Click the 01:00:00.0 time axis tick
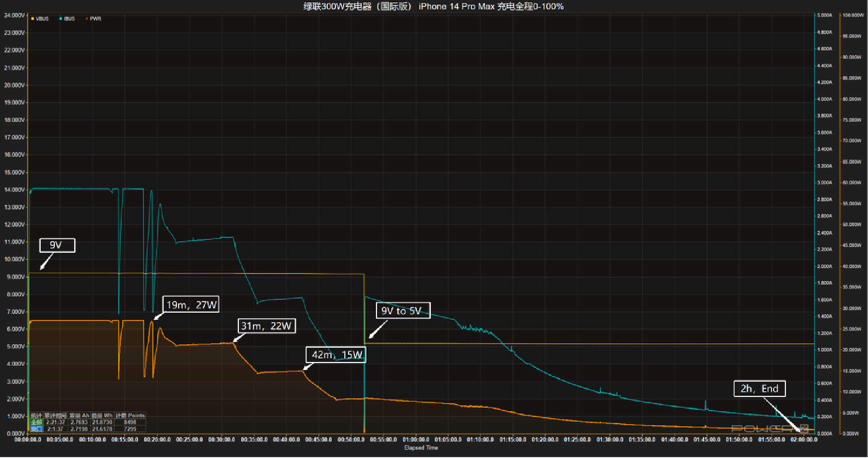 416,440
